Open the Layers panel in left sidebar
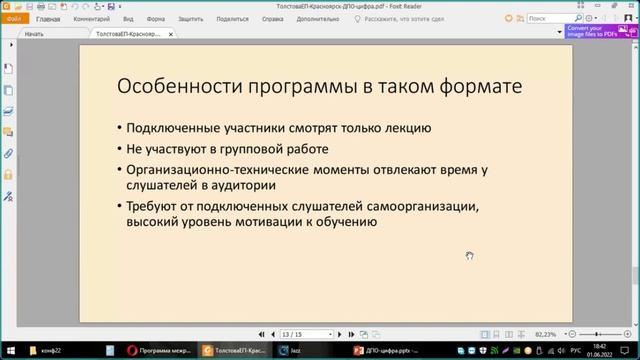 (x=8, y=111)
